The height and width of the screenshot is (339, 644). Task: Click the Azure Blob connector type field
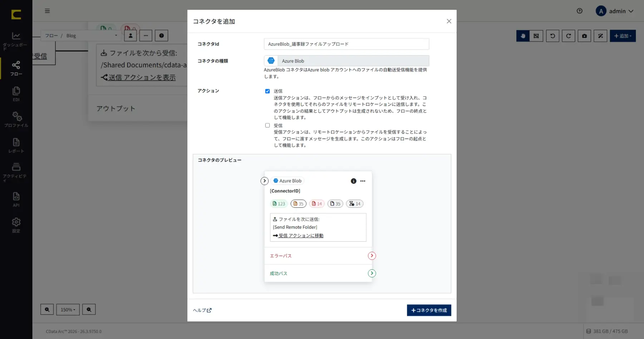[346, 61]
